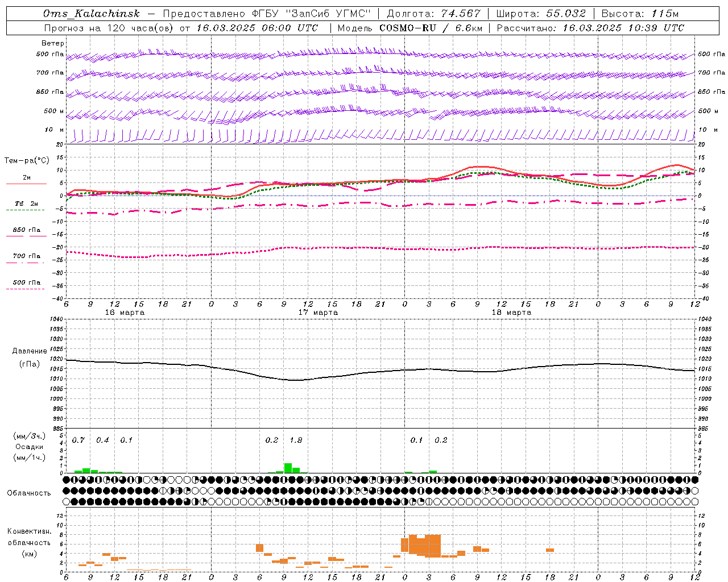Click the model name COSMO-RU / 6.6км
This screenshot has height=582, width=728.
click(x=431, y=28)
